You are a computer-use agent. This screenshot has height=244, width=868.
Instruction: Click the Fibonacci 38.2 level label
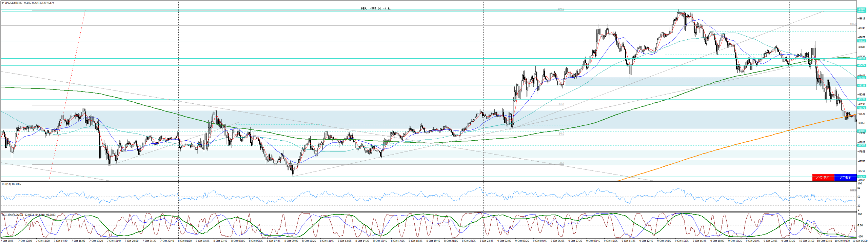[x=561, y=163]
